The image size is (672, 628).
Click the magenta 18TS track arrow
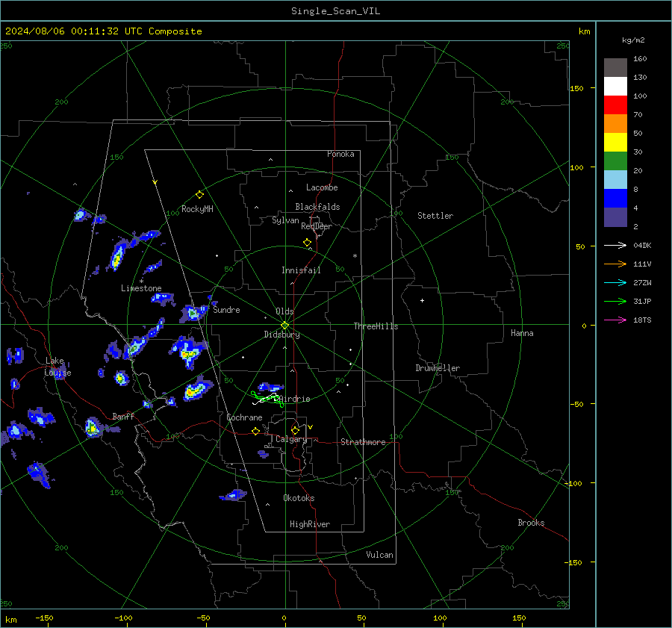pos(615,320)
